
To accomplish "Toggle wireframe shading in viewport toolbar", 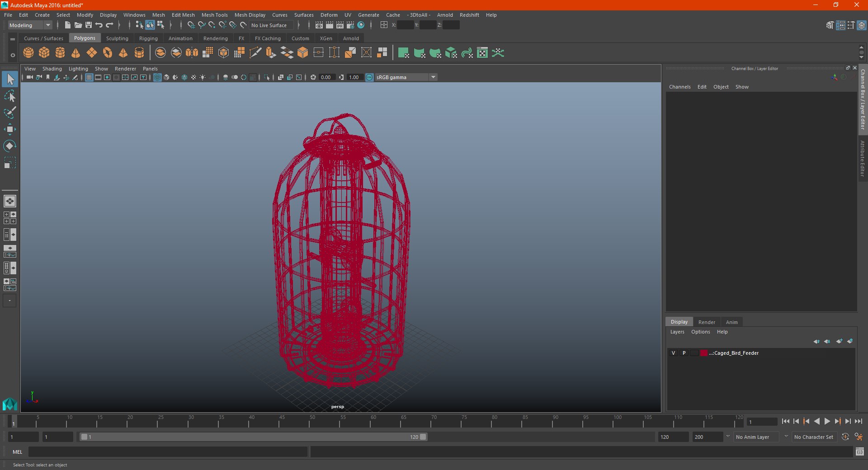I will [157, 77].
